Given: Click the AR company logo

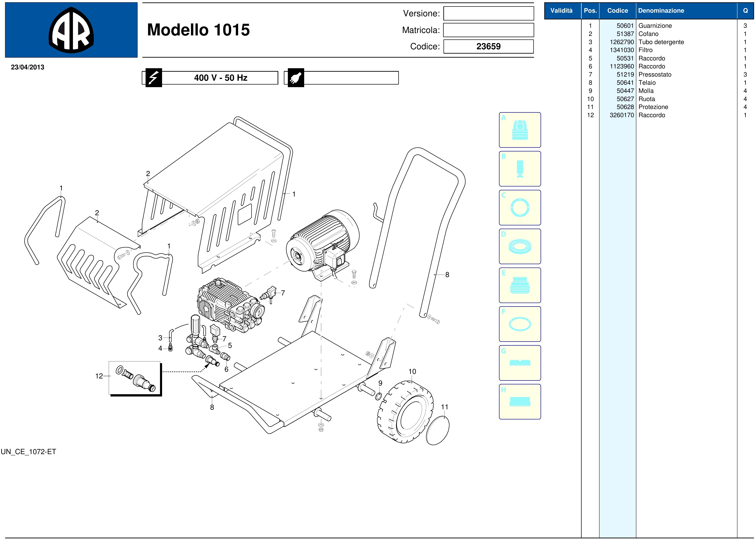Looking at the screenshot, I should (71, 30).
